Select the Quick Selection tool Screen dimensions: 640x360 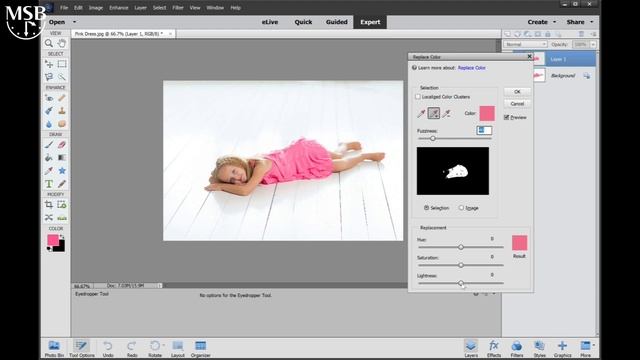62,77
